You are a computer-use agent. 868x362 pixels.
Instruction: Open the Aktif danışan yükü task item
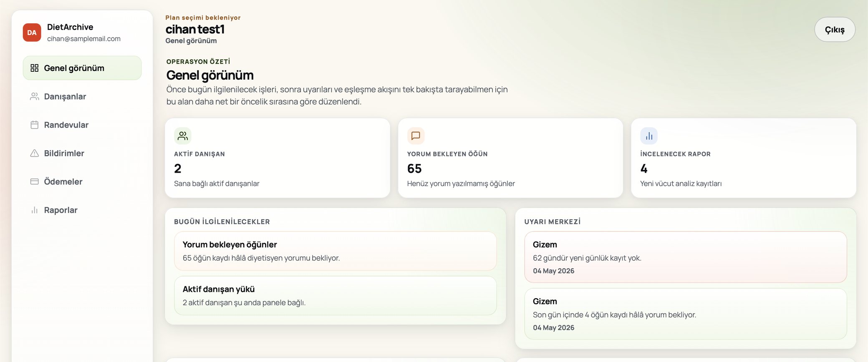coord(336,296)
